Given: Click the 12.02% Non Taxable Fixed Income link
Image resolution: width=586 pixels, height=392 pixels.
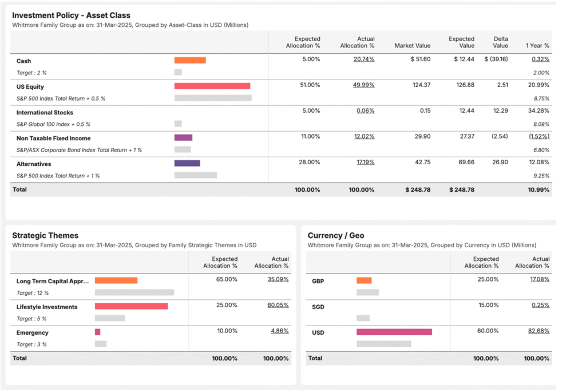Looking at the screenshot, I should pyautogui.click(x=364, y=137).
